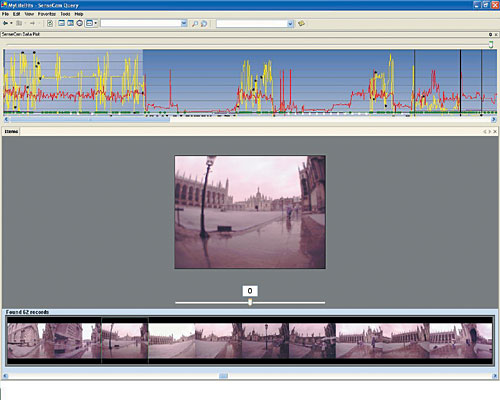
Task: Click inside the first toolbar text field
Action: (x=141, y=23)
